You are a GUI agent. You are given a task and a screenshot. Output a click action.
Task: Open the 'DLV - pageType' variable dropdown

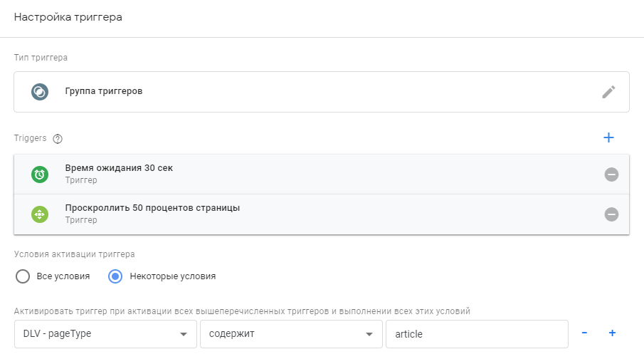click(x=105, y=333)
